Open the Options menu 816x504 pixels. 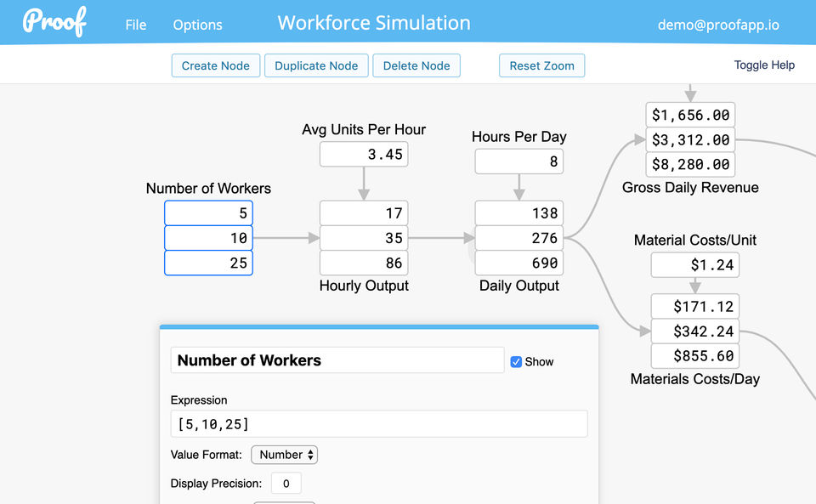point(198,25)
